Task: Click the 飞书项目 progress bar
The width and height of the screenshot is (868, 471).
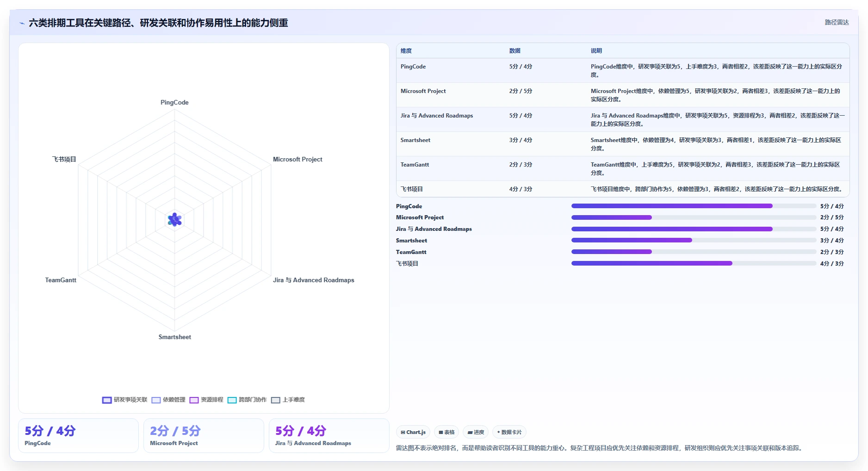Action: [694, 263]
